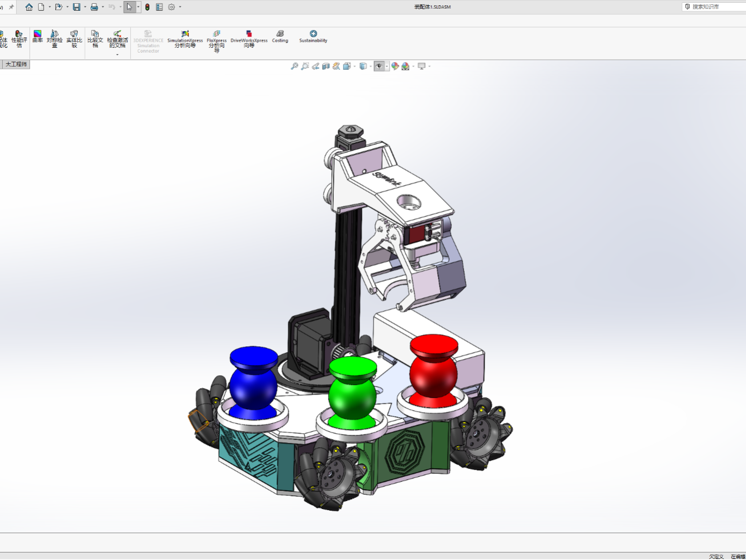The width and height of the screenshot is (746, 560).
Task: Activate the Select cursor tool
Action: click(x=129, y=7)
